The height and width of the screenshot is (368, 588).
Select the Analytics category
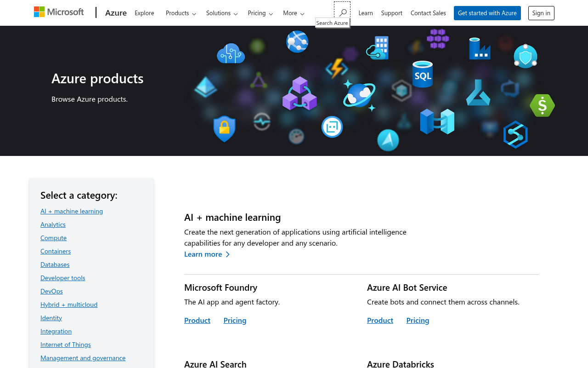53,224
